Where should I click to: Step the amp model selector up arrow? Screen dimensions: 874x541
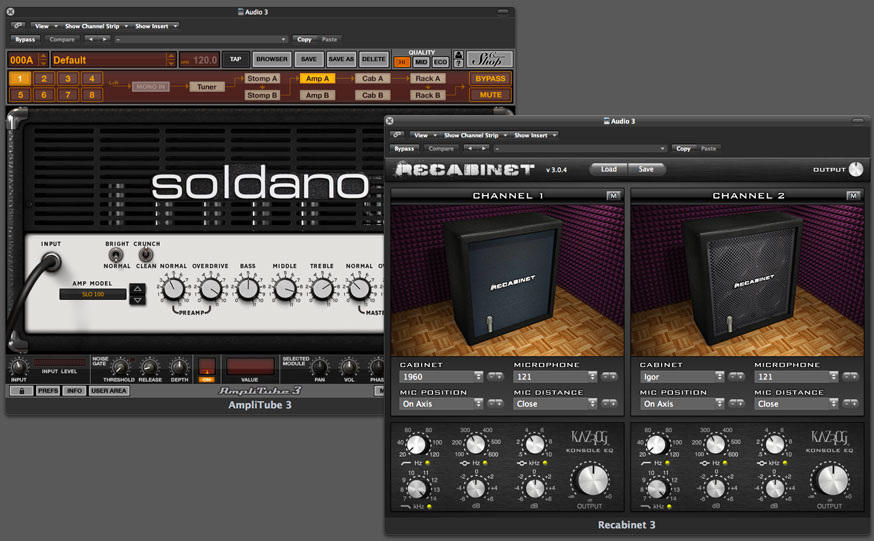[x=137, y=289]
